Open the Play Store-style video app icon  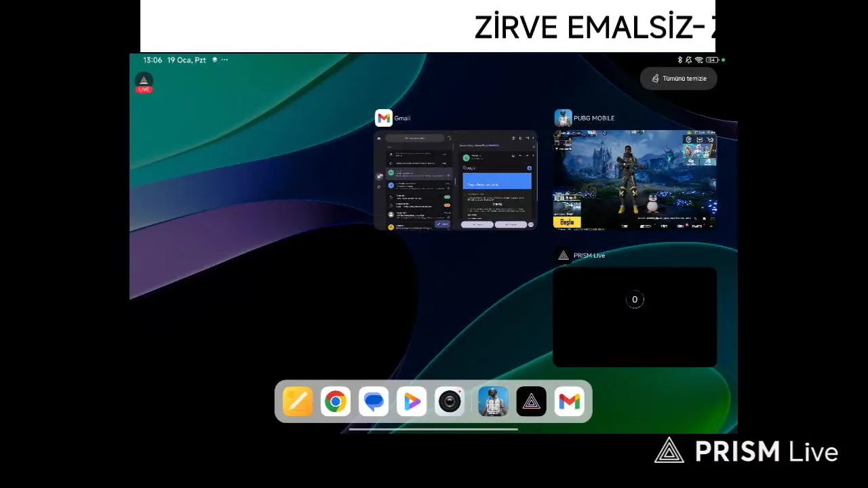pos(412,402)
